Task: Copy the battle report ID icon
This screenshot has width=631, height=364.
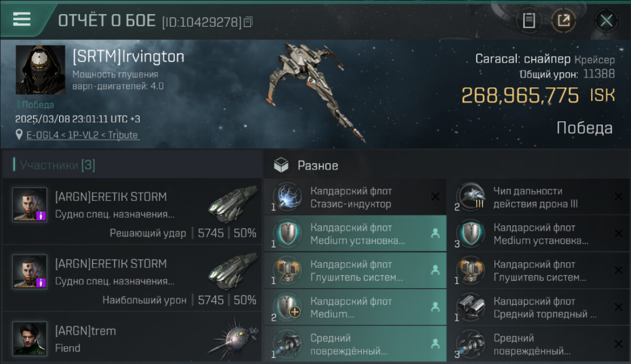Action: (249, 22)
